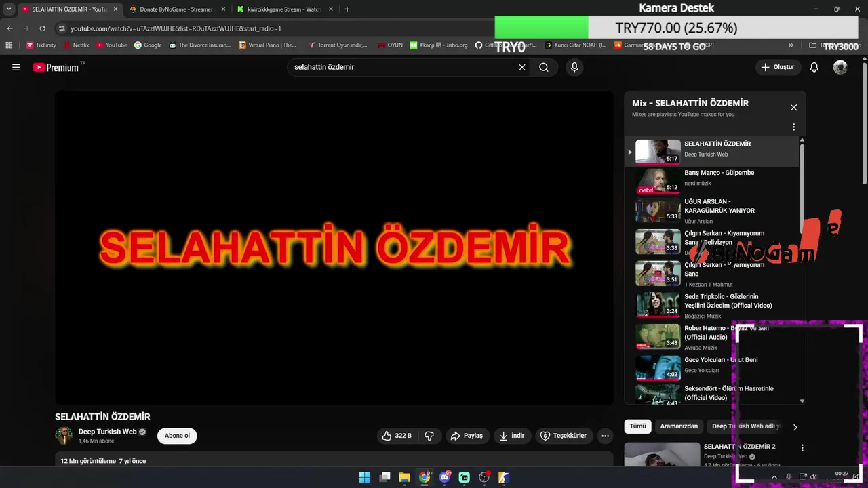
Task: Play Gece Yolcuları from the mix list
Action: coord(712,367)
